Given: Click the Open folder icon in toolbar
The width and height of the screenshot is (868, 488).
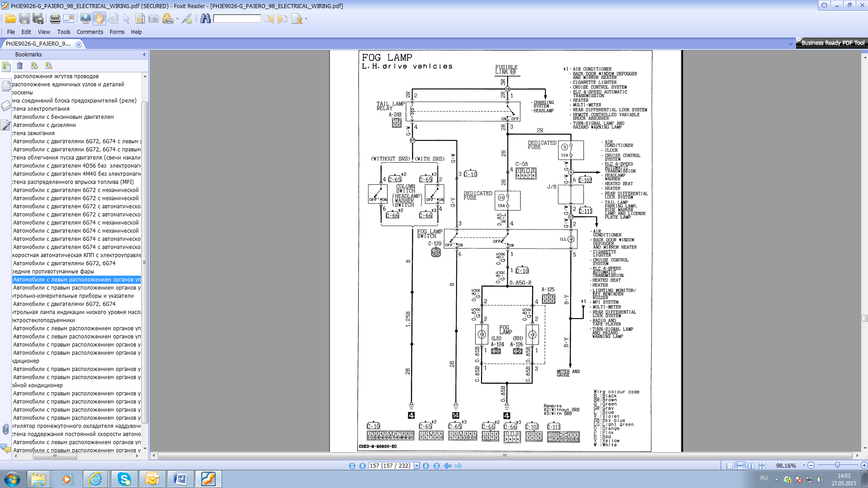Looking at the screenshot, I should [x=10, y=19].
